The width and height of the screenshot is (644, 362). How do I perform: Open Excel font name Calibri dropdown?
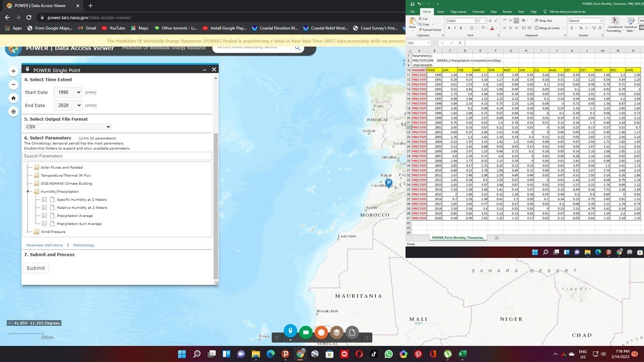(474, 21)
